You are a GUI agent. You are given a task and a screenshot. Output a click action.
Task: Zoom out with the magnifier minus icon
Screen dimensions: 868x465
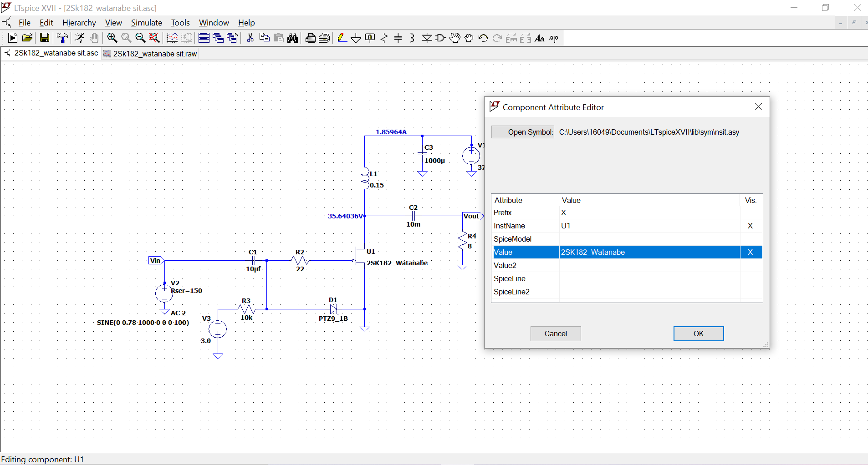[x=140, y=38]
